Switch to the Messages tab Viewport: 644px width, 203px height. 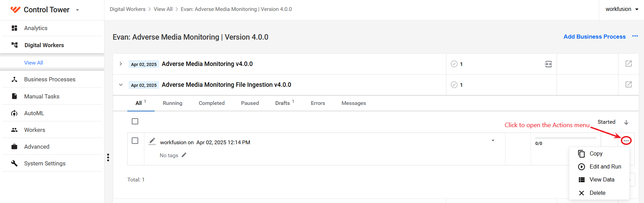tap(354, 103)
